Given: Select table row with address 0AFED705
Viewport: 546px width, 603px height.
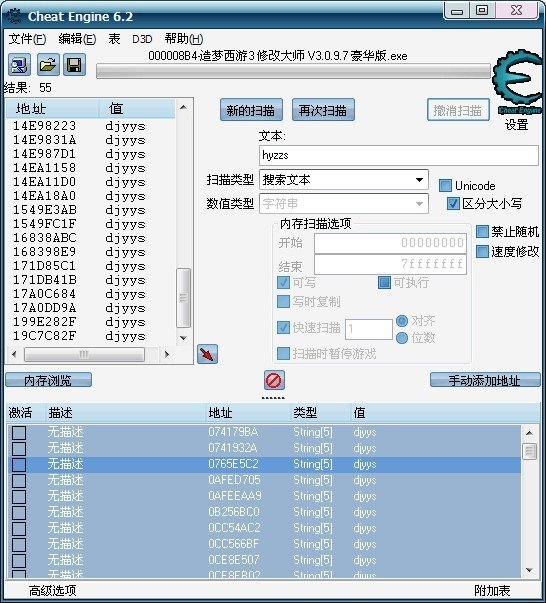Looking at the screenshot, I should point(264,480).
